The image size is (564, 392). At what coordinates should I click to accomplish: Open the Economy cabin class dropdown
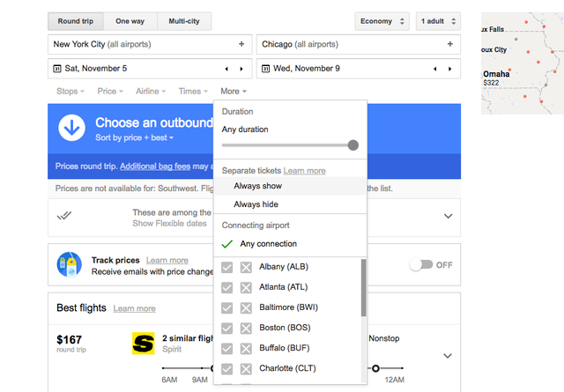382,20
